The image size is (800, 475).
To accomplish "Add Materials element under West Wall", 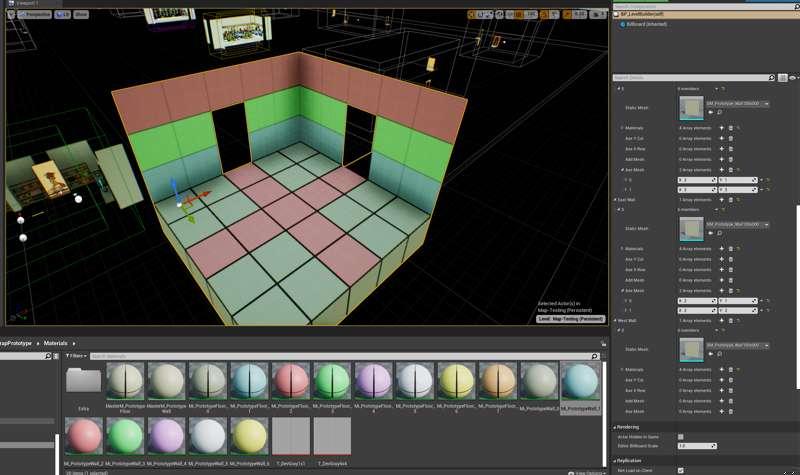I will 721,370.
